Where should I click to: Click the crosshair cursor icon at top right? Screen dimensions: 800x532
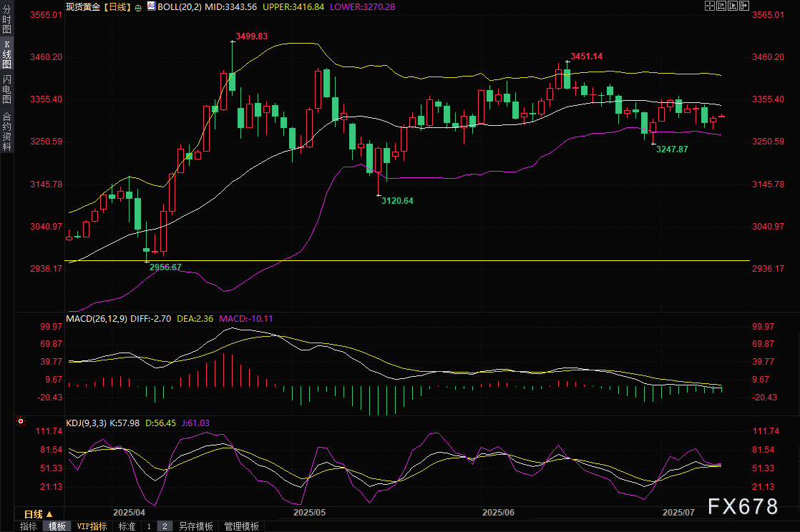(x=709, y=6)
